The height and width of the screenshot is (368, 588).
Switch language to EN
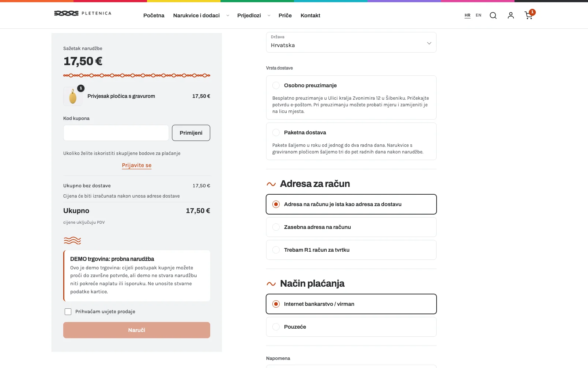(x=478, y=15)
